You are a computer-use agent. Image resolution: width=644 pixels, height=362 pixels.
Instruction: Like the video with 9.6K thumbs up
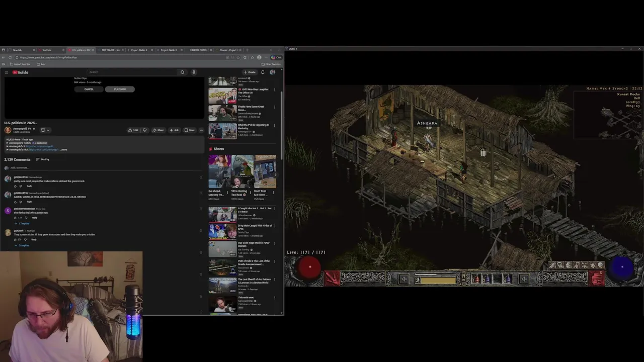click(133, 130)
